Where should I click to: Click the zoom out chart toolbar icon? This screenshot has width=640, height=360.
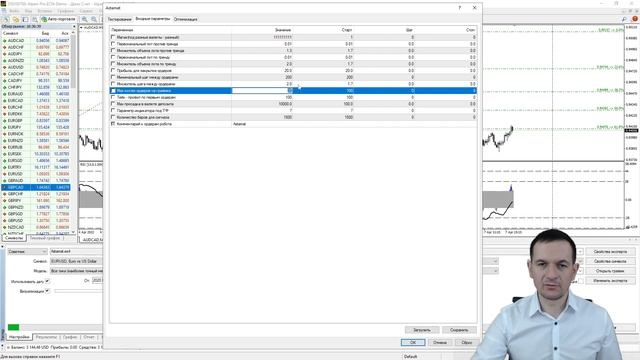pyautogui.click(x=94, y=19)
